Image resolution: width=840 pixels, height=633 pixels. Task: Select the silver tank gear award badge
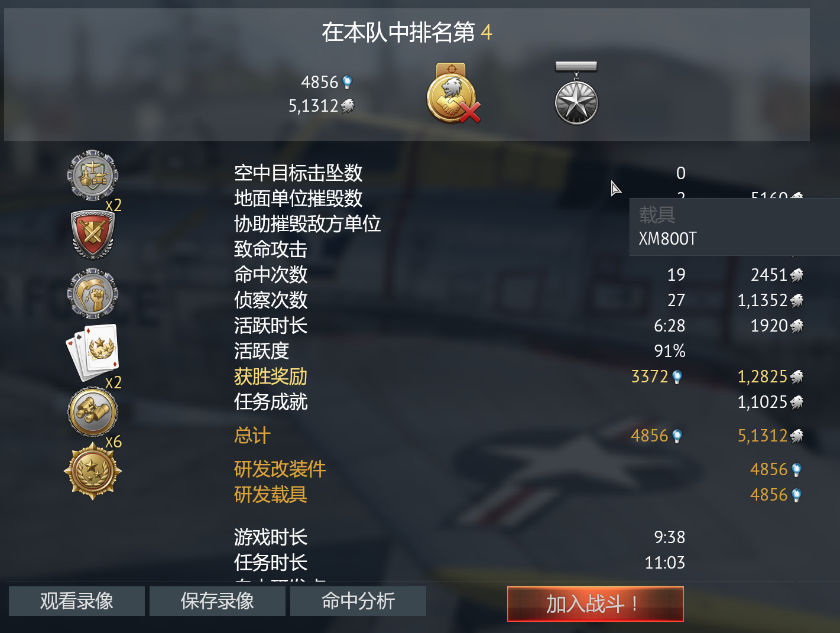coord(92,176)
